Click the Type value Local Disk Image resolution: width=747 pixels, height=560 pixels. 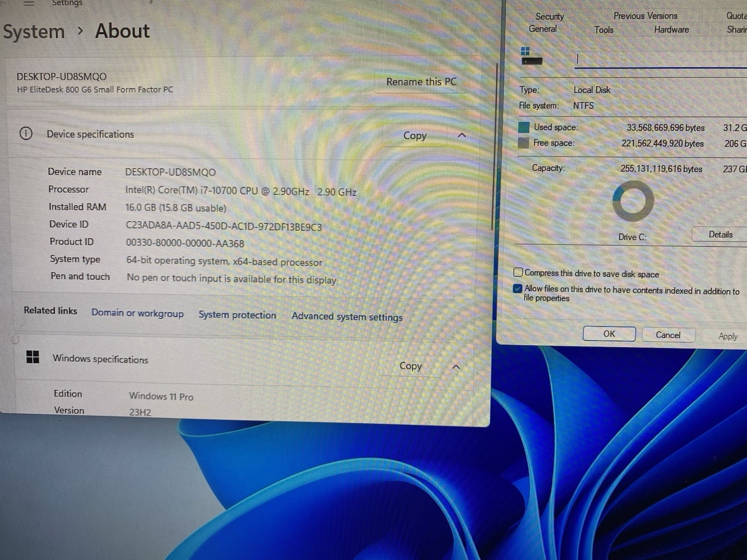[x=592, y=90]
